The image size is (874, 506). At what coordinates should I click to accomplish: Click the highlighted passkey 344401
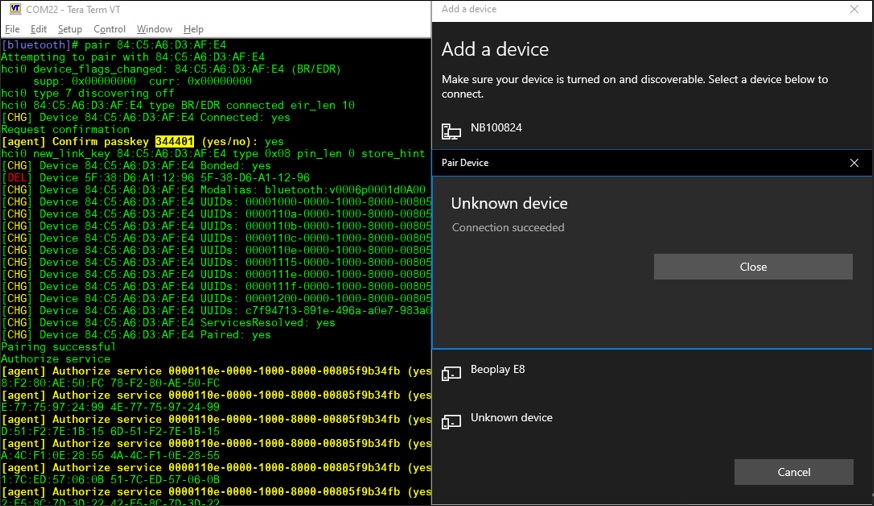[174, 142]
